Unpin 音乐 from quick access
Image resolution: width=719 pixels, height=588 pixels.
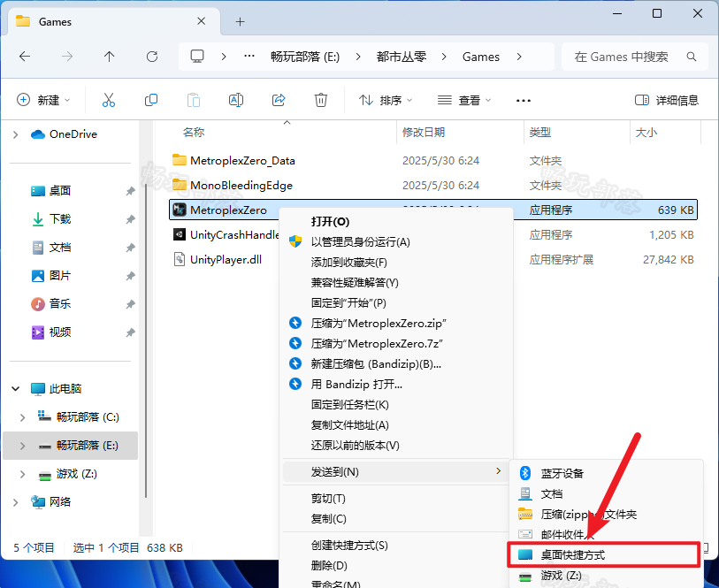pyautogui.click(x=131, y=304)
